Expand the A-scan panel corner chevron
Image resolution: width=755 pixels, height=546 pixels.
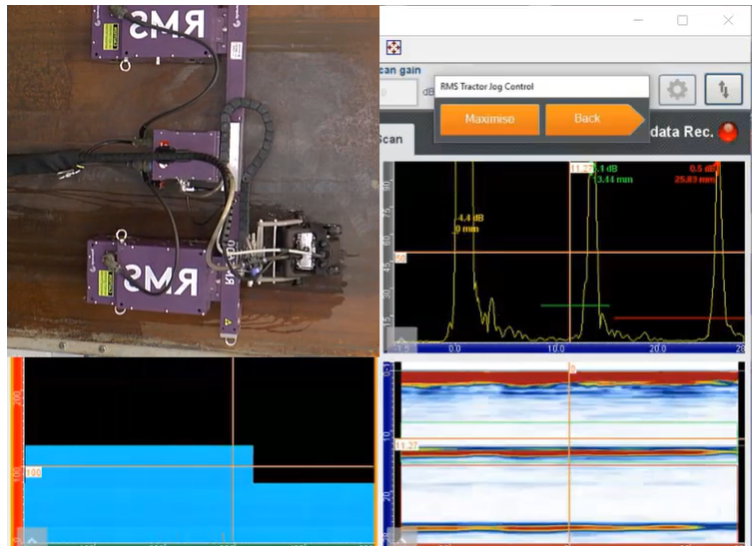coord(404,336)
